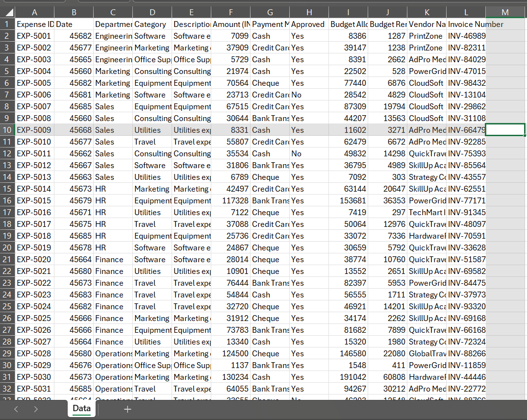Click invoice INV-46989

coord(466,36)
